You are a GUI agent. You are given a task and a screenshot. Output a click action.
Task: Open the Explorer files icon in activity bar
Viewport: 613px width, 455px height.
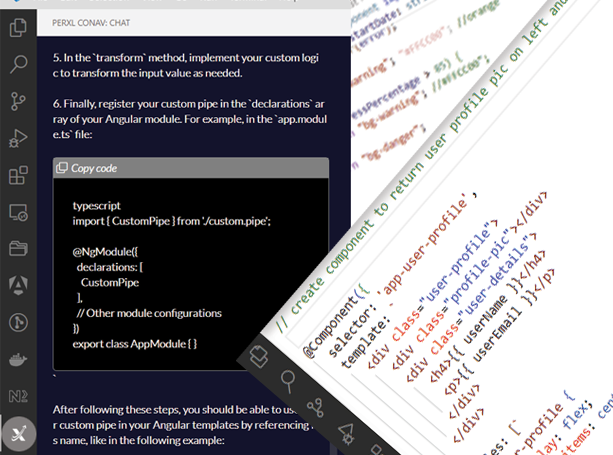(x=18, y=29)
